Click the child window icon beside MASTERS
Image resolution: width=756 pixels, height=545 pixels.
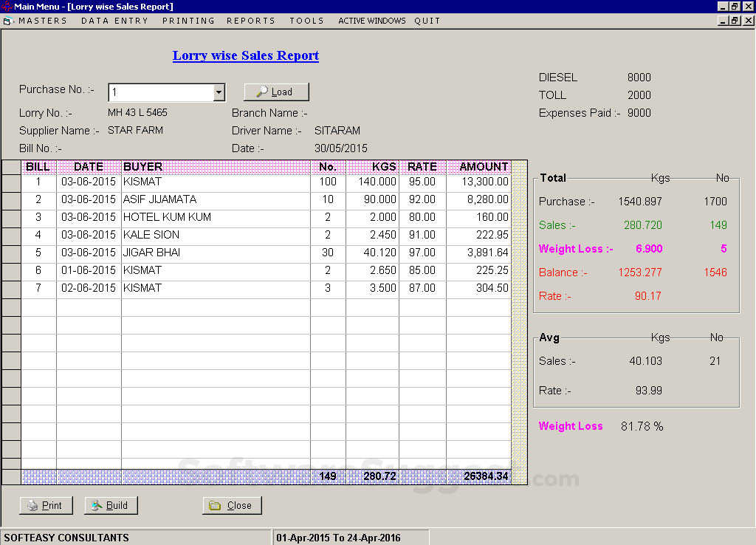click(7, 21)
